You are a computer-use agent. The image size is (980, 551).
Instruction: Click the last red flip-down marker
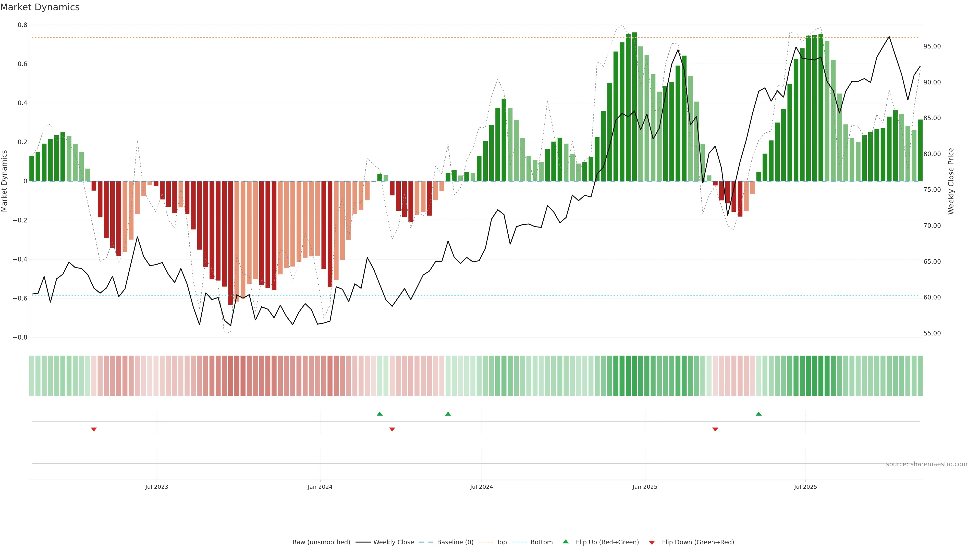pos(715,429)
